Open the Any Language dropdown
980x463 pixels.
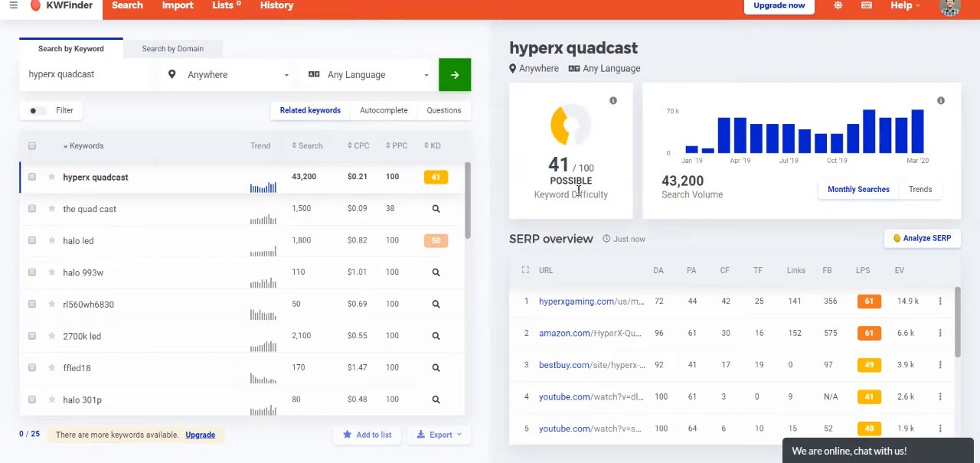pyautogui.click(x=368, y=75)
